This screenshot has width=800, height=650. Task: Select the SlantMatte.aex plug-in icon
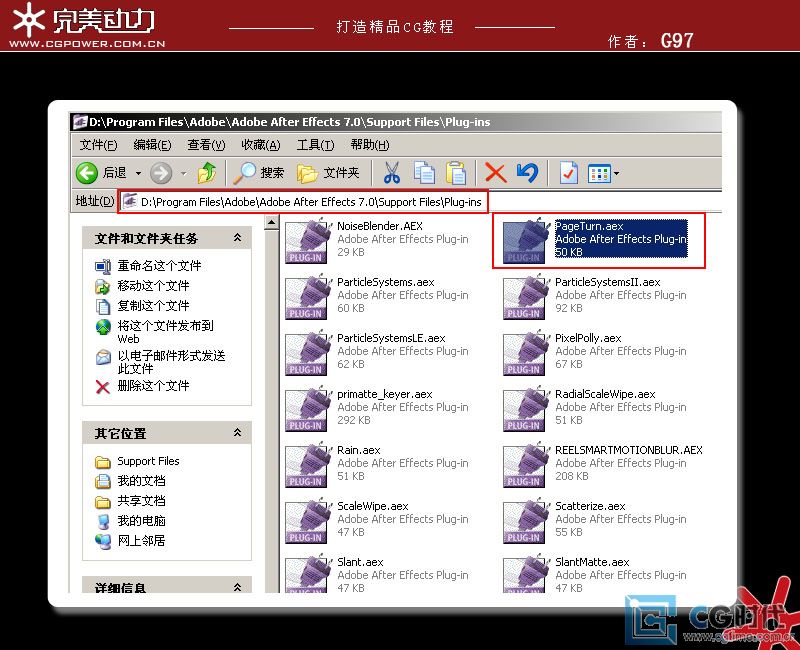526,575
